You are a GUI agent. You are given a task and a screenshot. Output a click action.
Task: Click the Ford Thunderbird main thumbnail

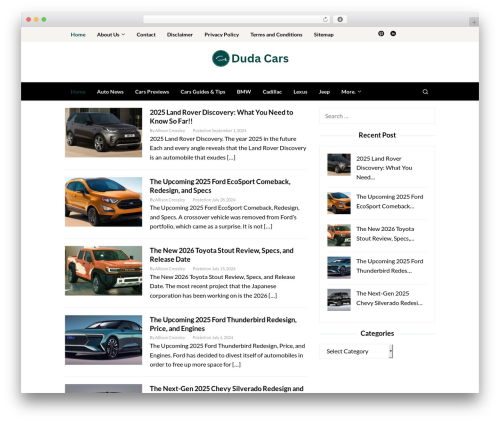[x=103, y=340]
